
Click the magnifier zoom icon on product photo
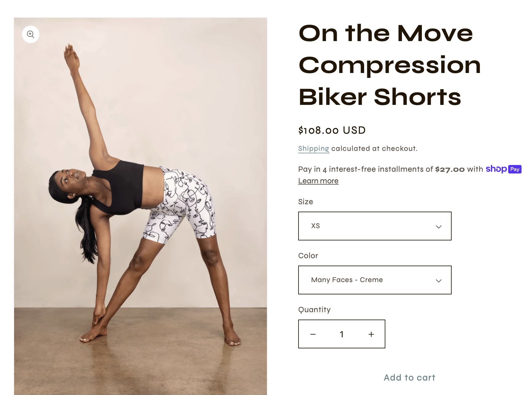(31, 34)
